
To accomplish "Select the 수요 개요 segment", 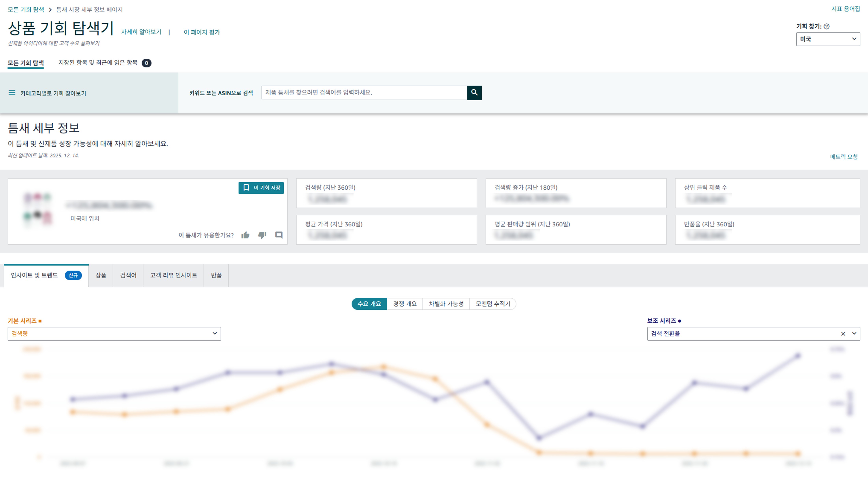I will point(369,304).
